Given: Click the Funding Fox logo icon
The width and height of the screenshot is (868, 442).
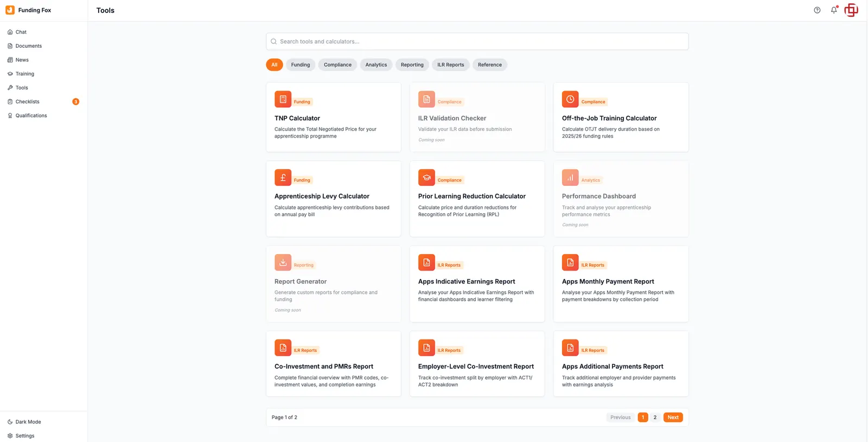Looking at the screenshot, I should pos(10,10).
